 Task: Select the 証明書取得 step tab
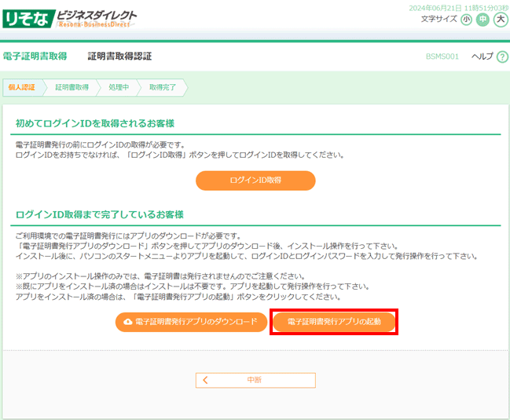(x=72, y=87)
